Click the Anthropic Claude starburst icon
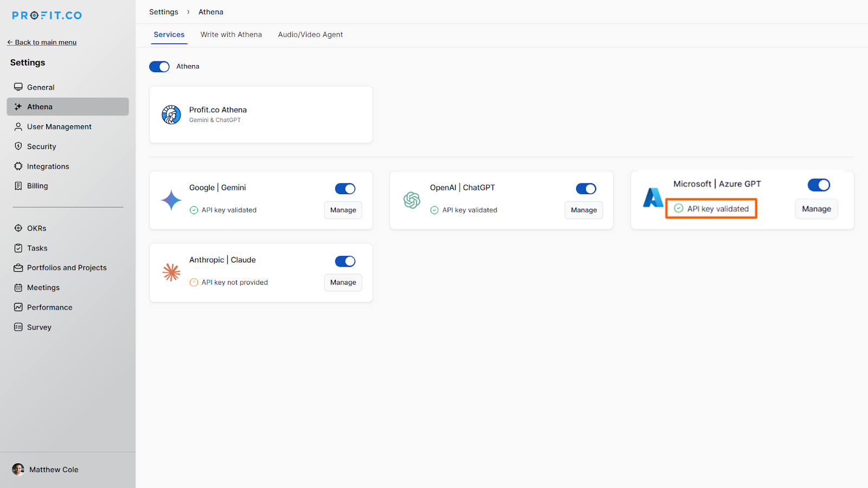 point(171,272)
